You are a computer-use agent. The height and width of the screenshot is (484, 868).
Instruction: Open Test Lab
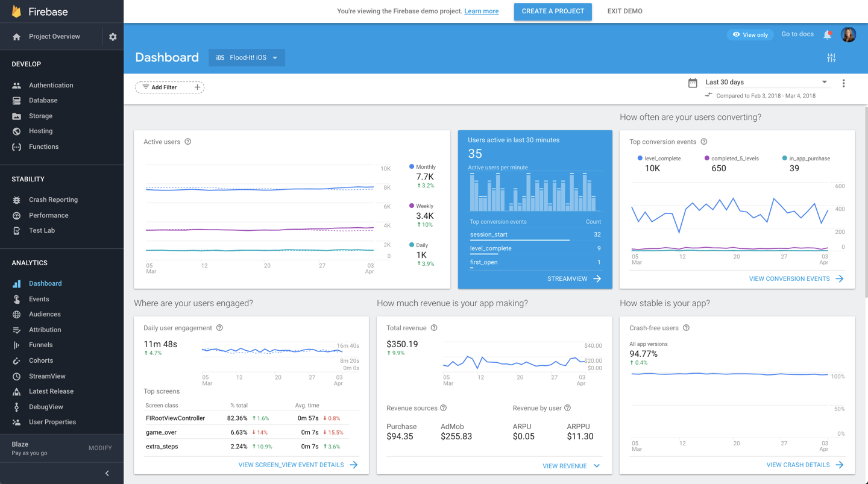[43, 230]
